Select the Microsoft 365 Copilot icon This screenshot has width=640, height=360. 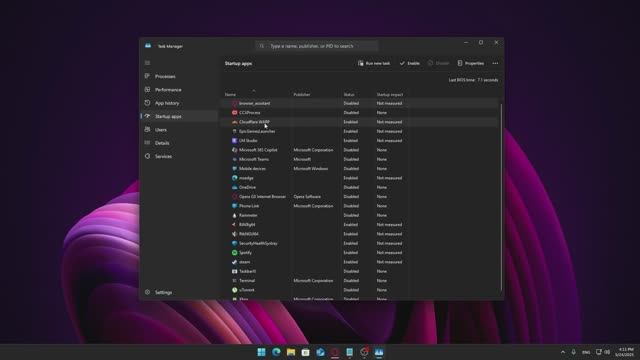234,150
